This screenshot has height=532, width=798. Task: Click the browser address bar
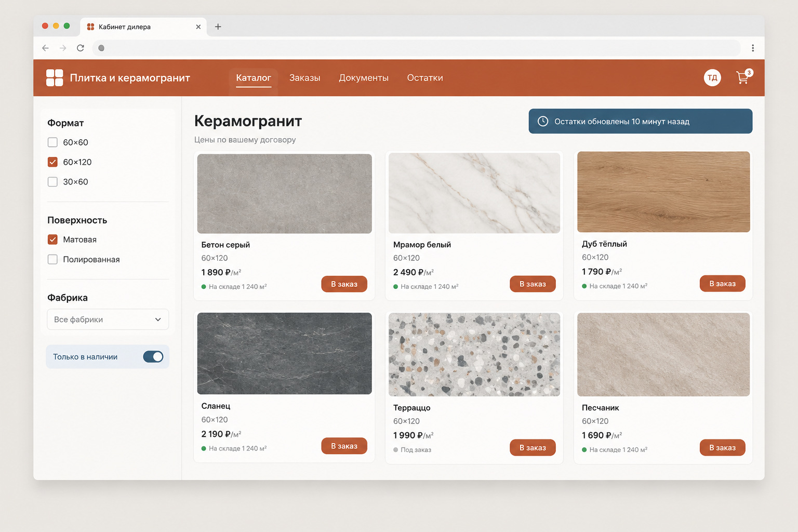click(417, 48)
